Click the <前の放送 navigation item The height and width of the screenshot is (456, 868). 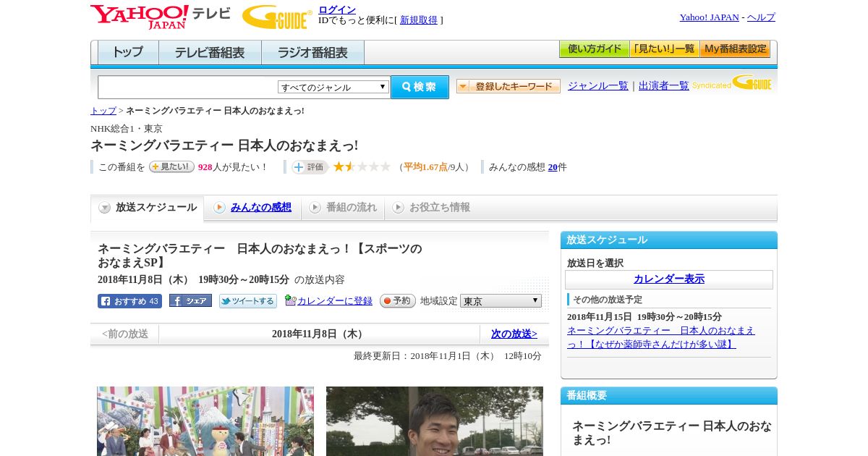point(125,334)
